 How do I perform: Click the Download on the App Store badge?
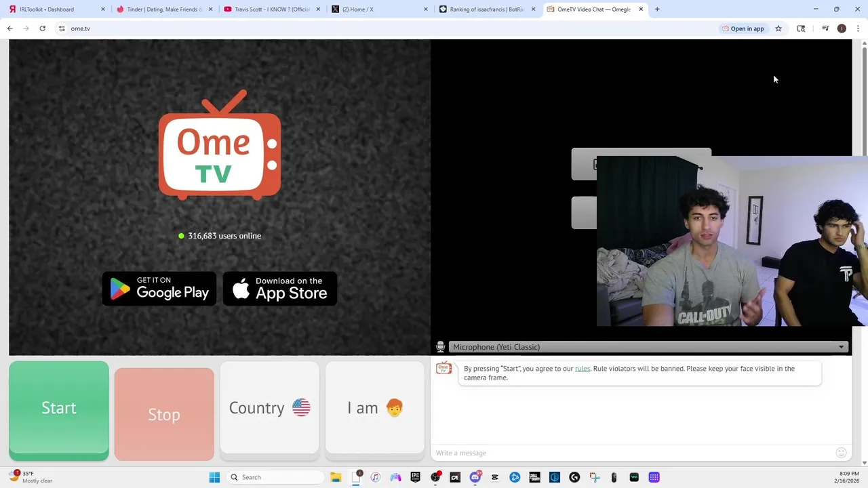(x=280, y=289)
